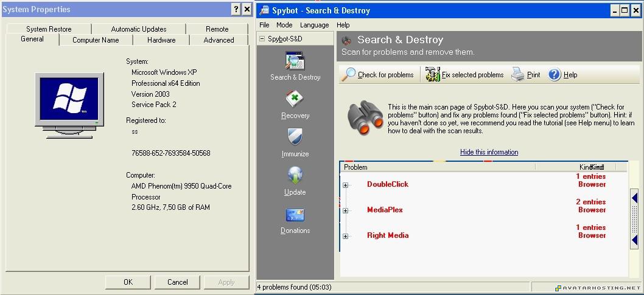Open the Update globe icon
The image size is (644, 295).
295,176
